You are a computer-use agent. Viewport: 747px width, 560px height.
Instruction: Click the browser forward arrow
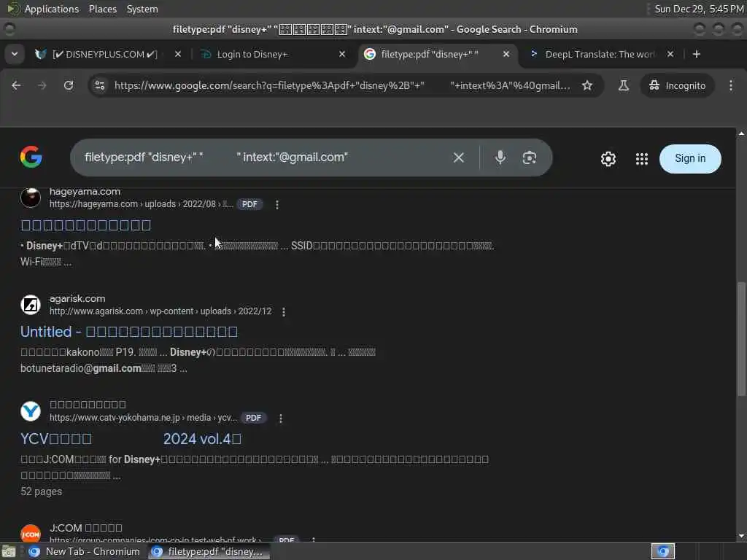(42, 85)
